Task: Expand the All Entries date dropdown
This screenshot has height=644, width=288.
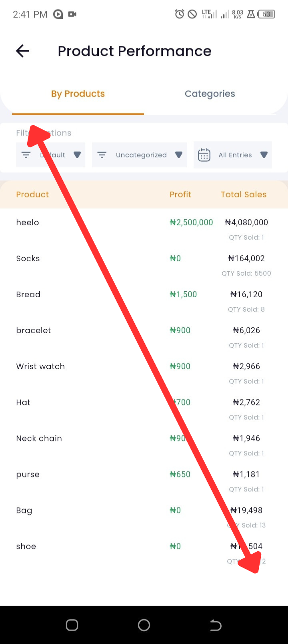Action: click(233, 155)
